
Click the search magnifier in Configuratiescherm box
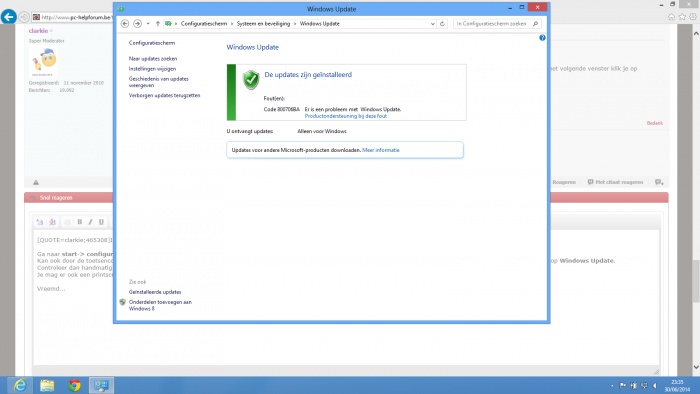click(535, 24)
